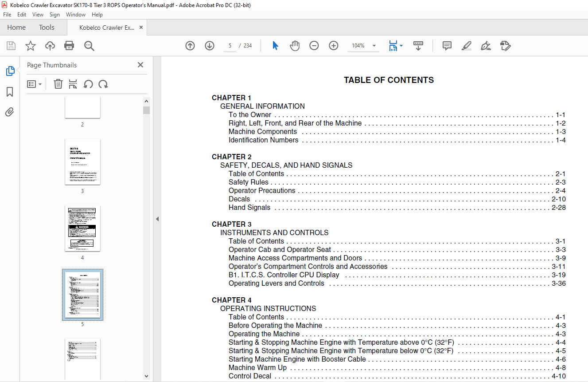588x382 pixels.
Task: Click 'To the Owner' contents entry
Action: click(250, 115)
